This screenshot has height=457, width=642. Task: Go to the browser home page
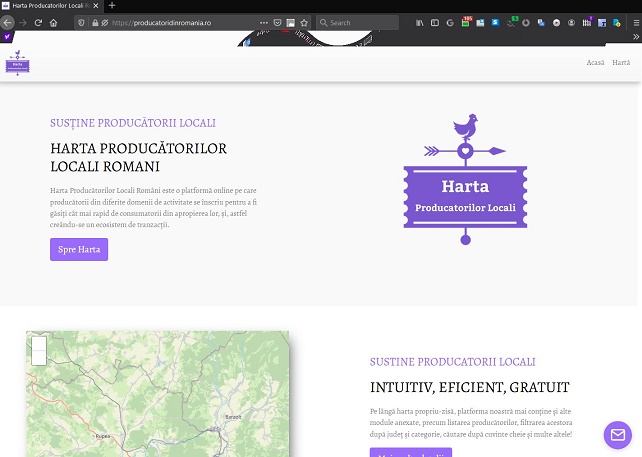click(x=53, y=22)
